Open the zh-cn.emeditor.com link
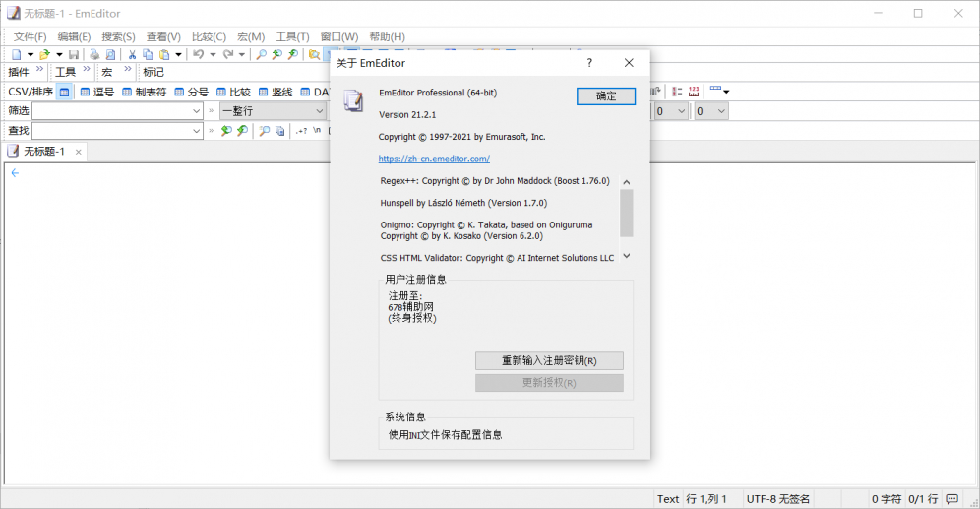The image size is (980, 509). [434, 159]
